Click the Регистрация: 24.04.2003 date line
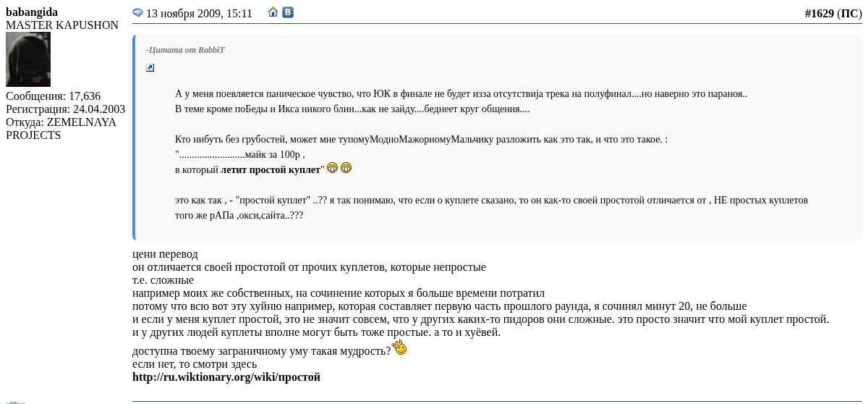 point(65,109)
